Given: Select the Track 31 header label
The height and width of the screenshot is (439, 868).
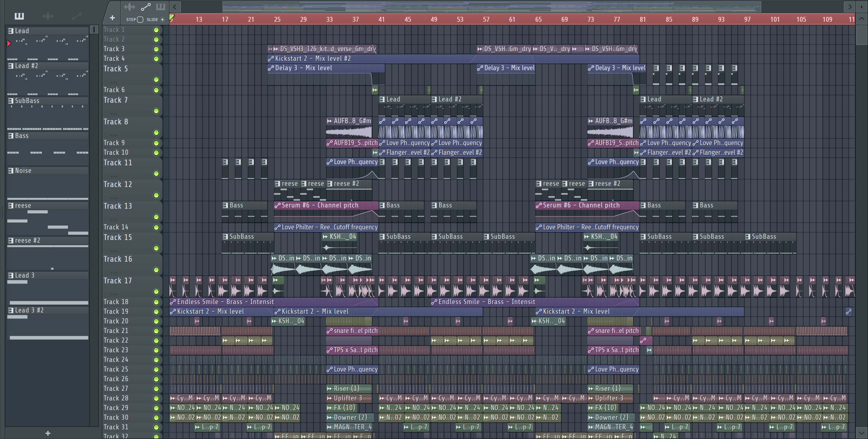Looking at the screenshot, I should click(x=115, y=427).
